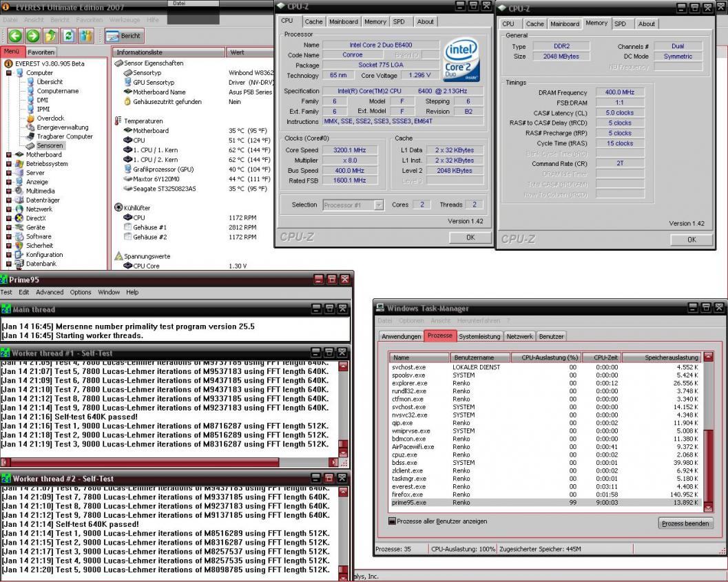Viewport: 728px width, 582px height.
Task: Switch to Netzwerk tab in Task-Manager
Action: click(x=519, y=337)
